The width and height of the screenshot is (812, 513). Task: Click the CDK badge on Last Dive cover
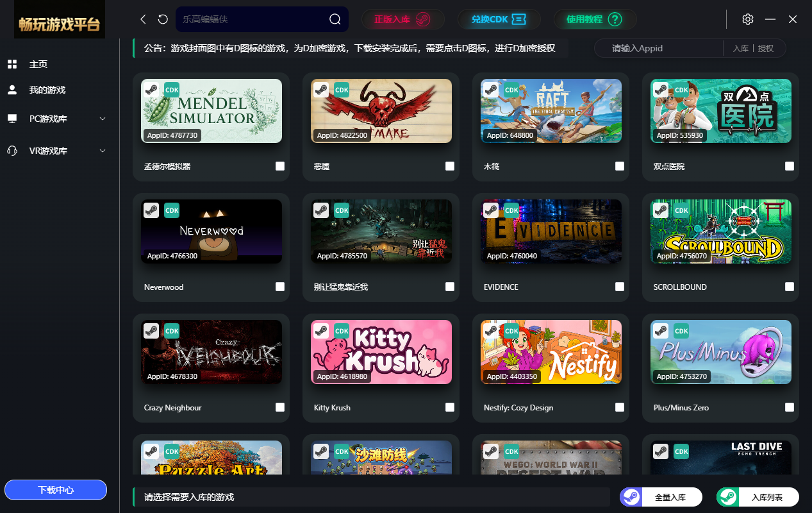pyautogui.click(x=681, y=451)
